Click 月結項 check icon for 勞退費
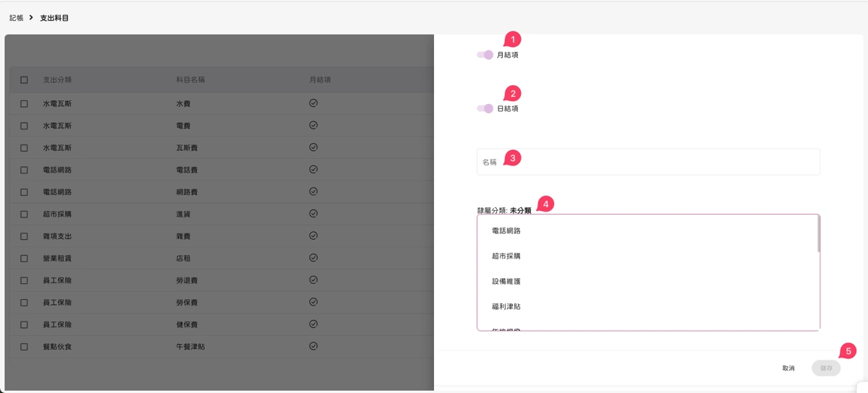 (313, 280)
